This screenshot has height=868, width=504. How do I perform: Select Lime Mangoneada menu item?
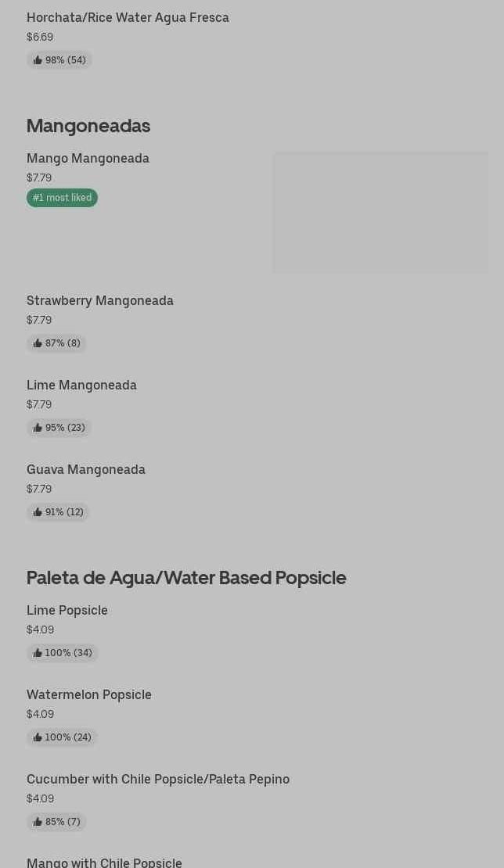click(81, 385)
